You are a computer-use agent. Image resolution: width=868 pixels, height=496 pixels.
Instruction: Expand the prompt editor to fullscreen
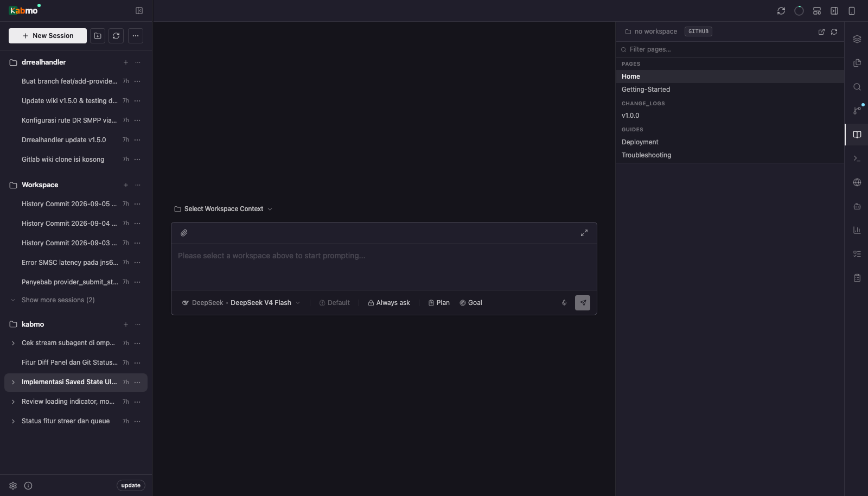584,233
